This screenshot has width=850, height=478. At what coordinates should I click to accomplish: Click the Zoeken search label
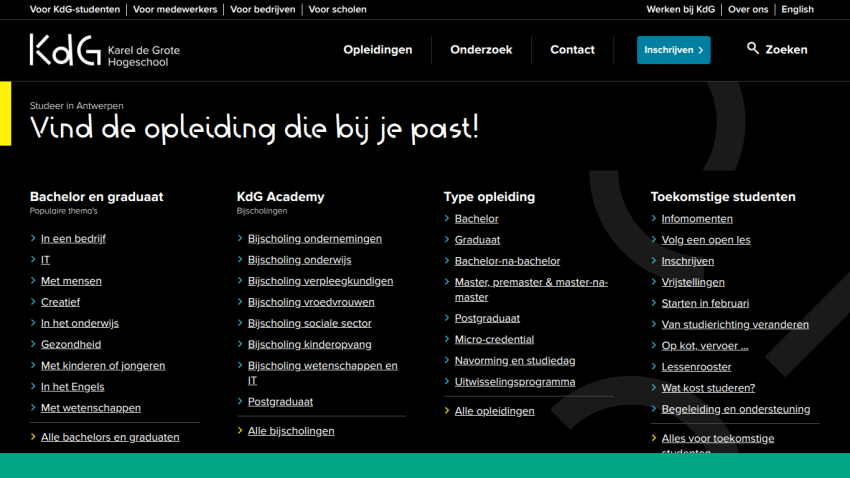[786, 49]
